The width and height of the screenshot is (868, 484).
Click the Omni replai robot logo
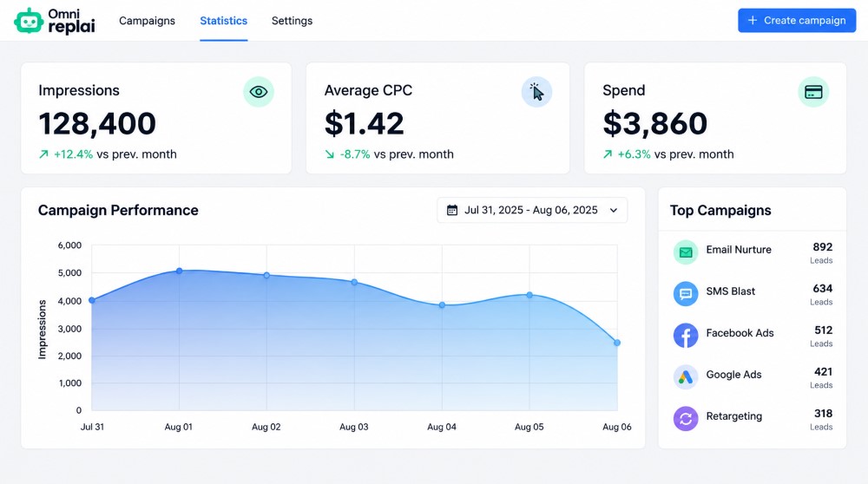29,21
